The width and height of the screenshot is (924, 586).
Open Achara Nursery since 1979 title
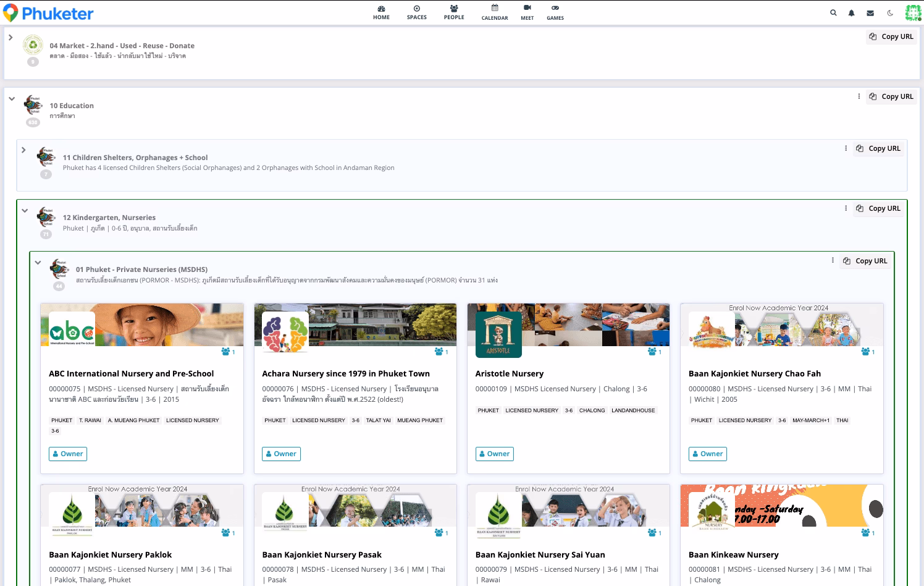pos(346,373)
